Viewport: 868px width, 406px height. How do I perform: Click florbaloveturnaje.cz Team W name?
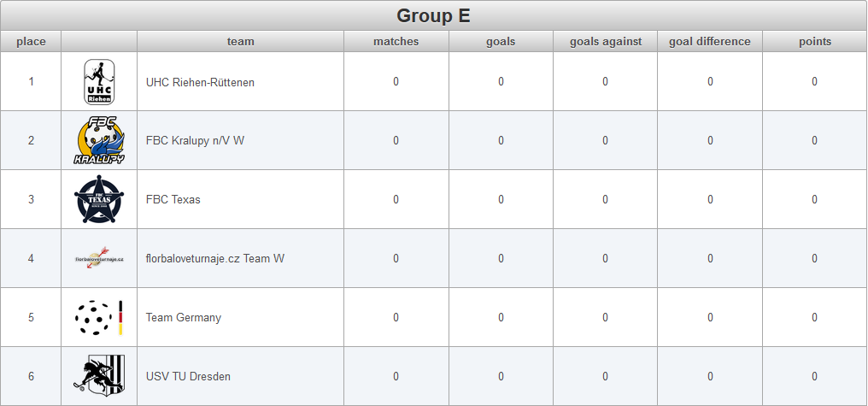pyautogui.click(x=215, y=258)
